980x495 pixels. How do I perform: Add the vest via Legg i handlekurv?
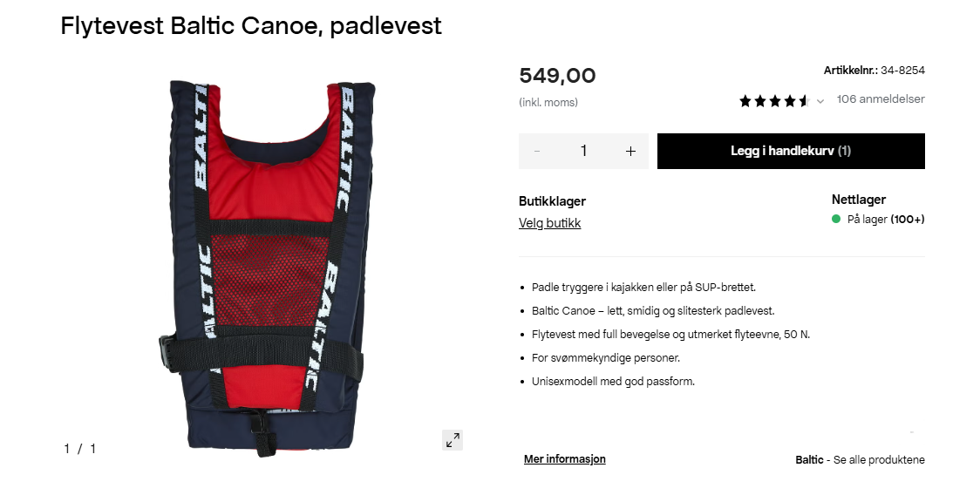point(791,152)
